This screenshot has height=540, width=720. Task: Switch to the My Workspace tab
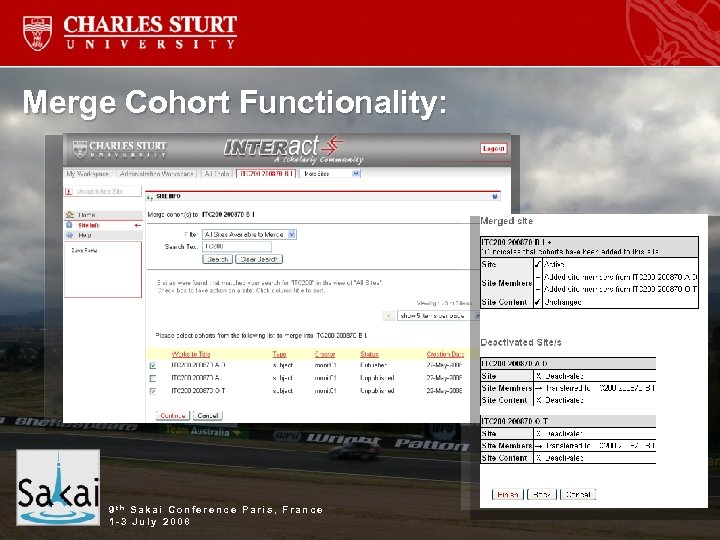click(87, 174)
